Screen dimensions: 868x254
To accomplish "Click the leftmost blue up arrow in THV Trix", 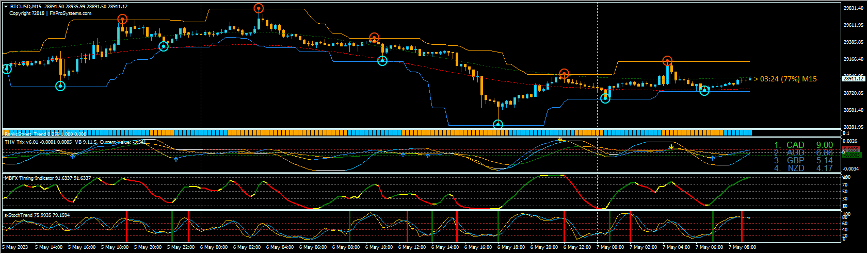I will pyautogui.click(x=73, y=156).
